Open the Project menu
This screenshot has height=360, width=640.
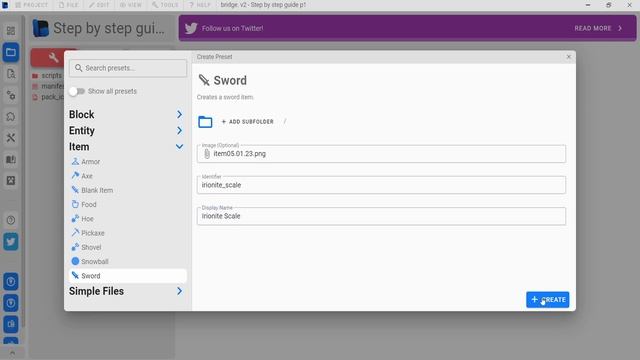pyautogui.click(x=31, y=5)
